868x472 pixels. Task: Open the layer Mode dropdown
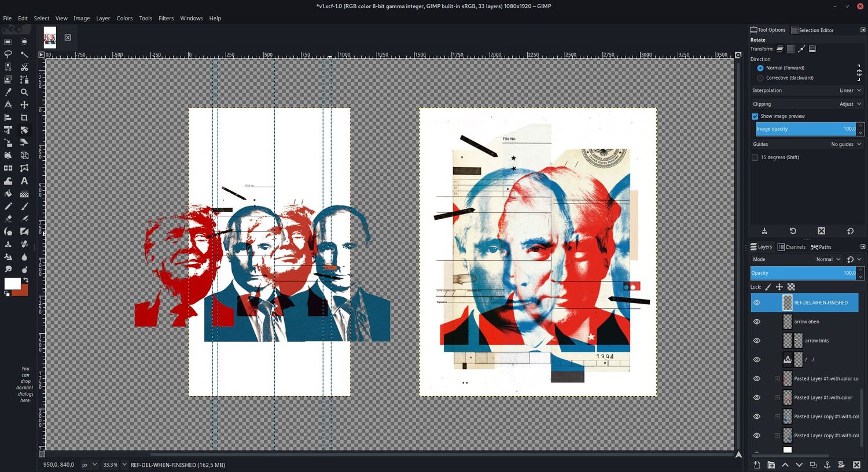click(x=797, y=259)
